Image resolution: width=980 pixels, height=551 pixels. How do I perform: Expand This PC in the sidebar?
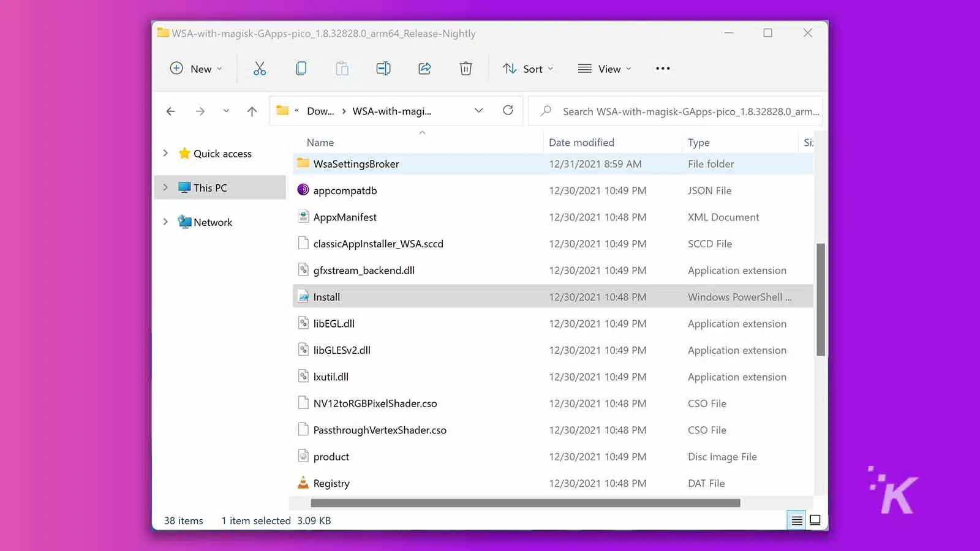pyautogui.click(x=165, y=187)
